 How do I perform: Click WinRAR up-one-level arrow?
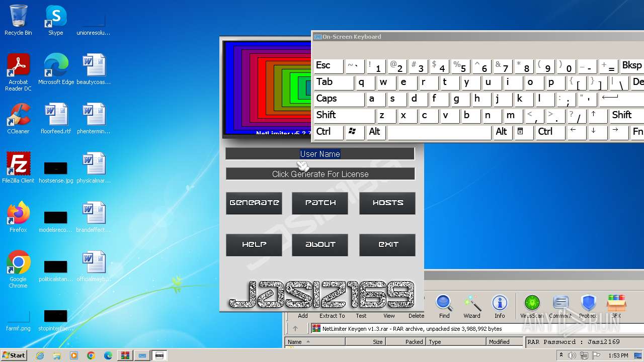point(295,329)
